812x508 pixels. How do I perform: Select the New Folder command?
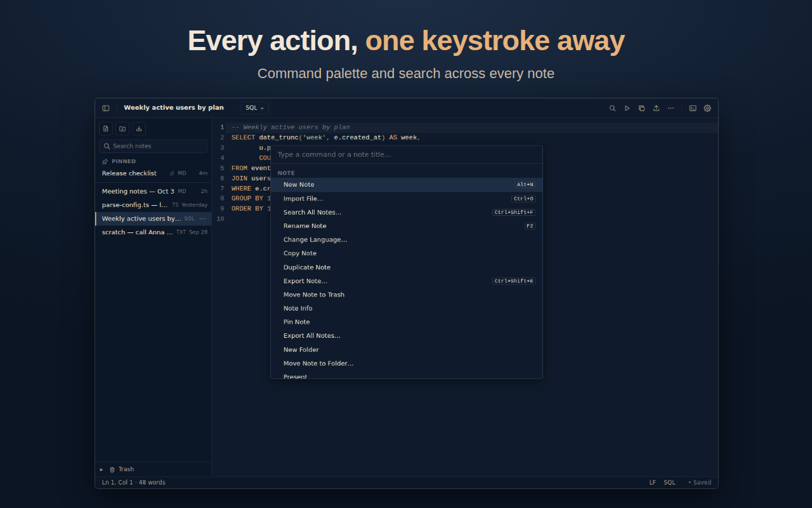tap(407, 349)
